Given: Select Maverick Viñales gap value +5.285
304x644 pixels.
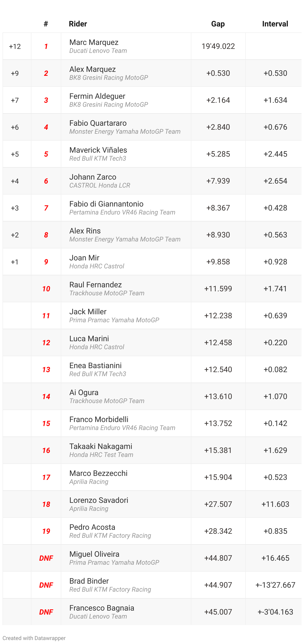Looking at the screenshot, I should (x=218, y=154).
